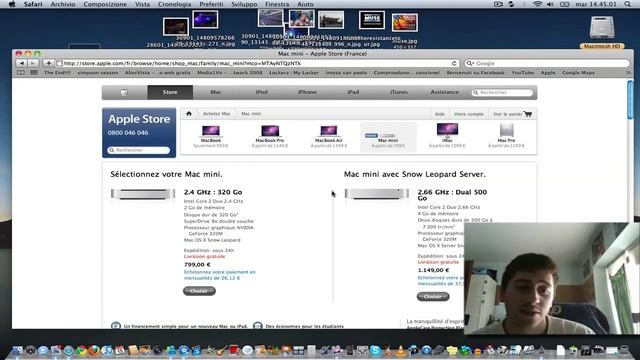Open Lockerz : My Locker bookmark
640x360 pixels.
pos(293,73)
